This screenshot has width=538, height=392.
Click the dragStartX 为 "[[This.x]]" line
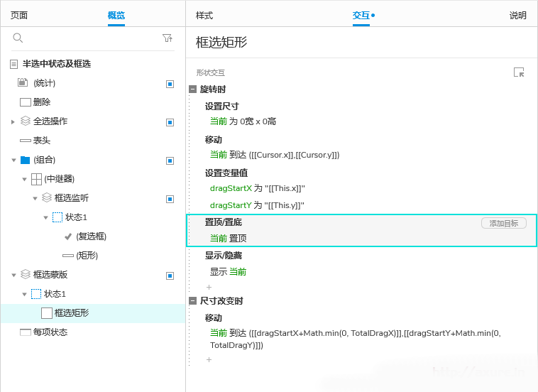(x=258, y=188)
